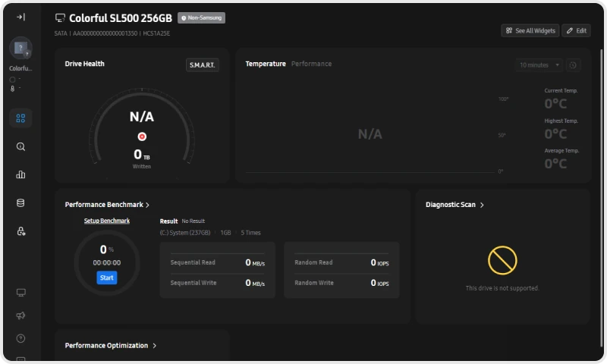Expand the sidebar with the arrow icon

click(20, 17)
